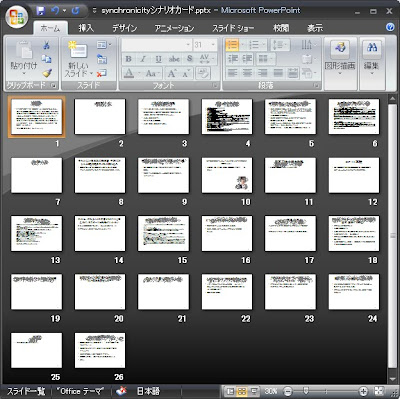Open the 校閲 tab
Screen dimensions: 400x399
point(281,28)
